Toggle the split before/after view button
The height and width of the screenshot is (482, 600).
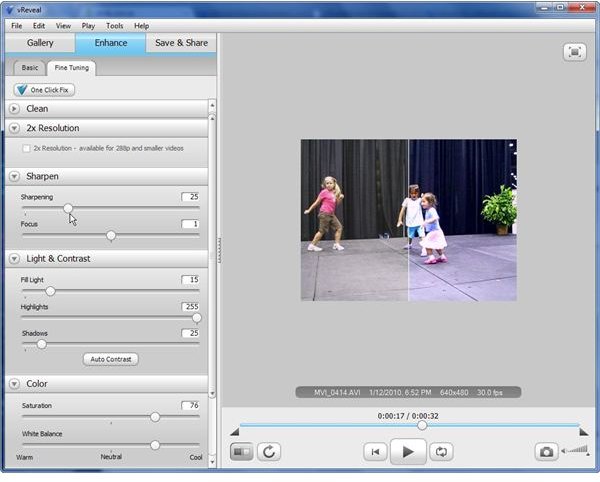[x=241, y=452]
